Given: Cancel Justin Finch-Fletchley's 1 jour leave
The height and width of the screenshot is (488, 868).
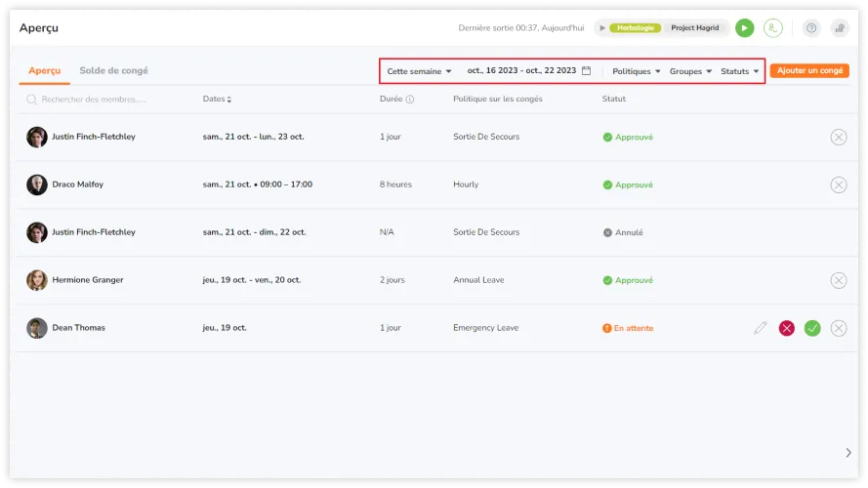Looking at the screenshot, I should click(x=838, y=138).
